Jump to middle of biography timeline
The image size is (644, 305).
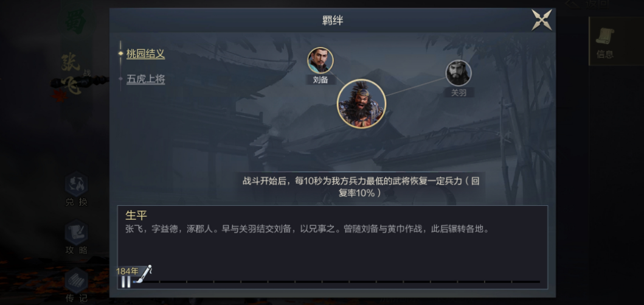pos(336,282)
